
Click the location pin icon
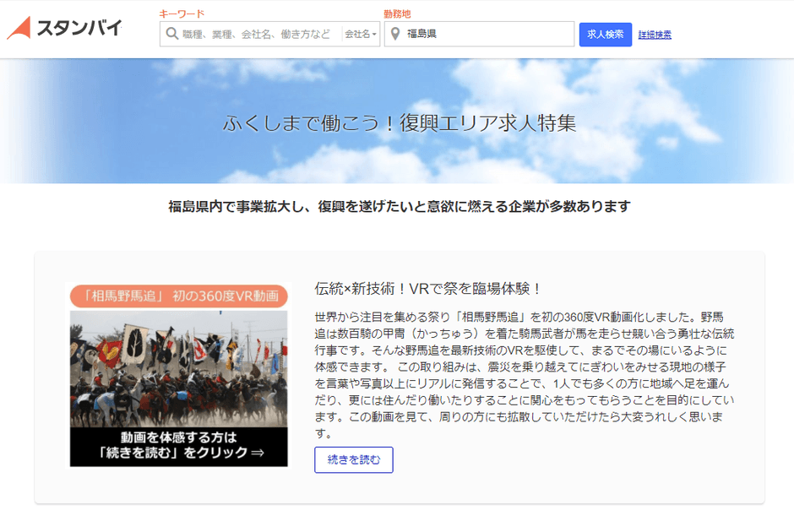(394, 35)
